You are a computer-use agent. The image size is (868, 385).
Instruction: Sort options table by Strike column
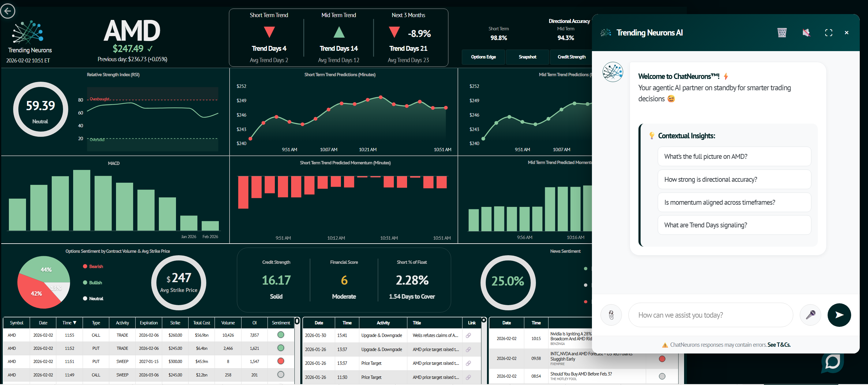(x=175, y=323)
